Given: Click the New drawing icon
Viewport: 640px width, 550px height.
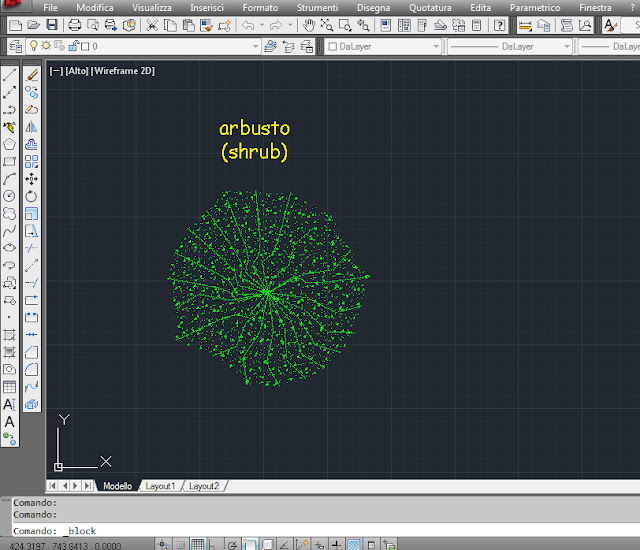Looking at the screenshot, I should 16,25.
